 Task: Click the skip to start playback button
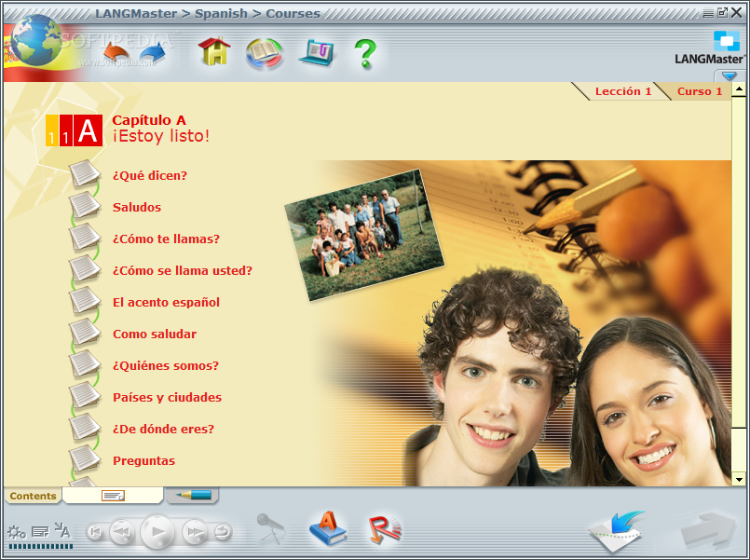(95, 532)
